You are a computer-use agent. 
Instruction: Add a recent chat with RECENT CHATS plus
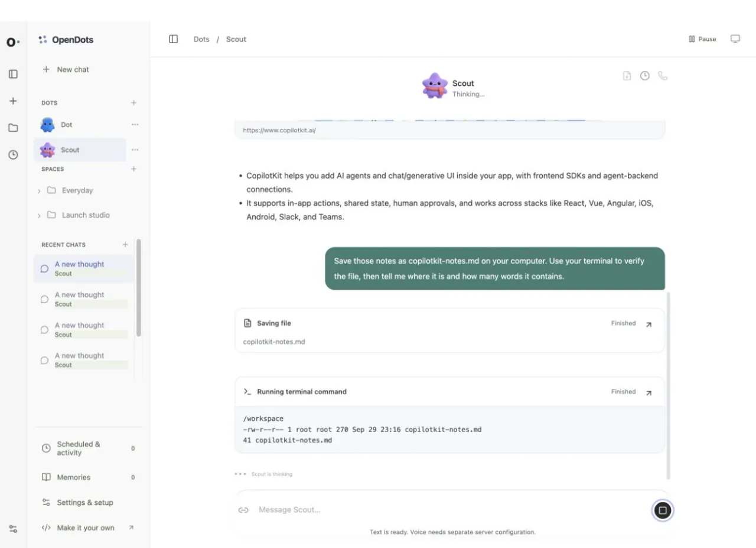tap(125, 245)
